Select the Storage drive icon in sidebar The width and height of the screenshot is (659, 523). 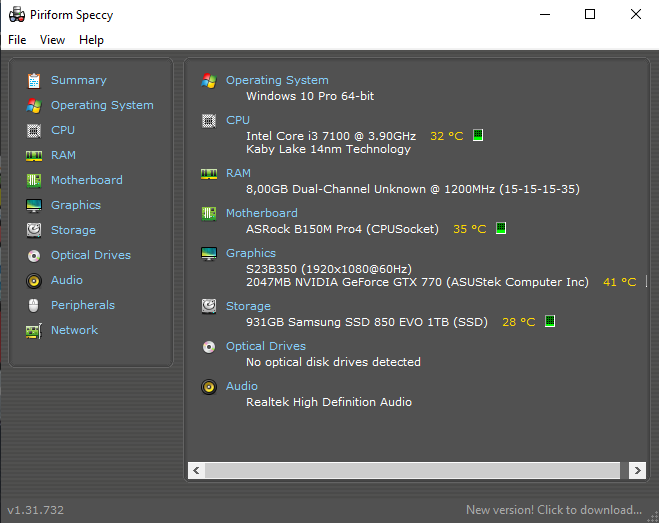[34, 230]
